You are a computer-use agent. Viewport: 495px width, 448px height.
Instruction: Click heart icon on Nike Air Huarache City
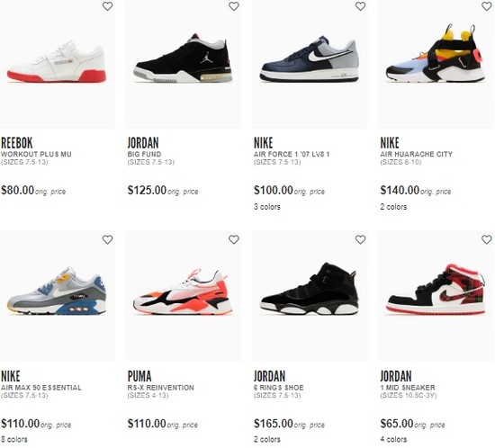pos(487,6)
